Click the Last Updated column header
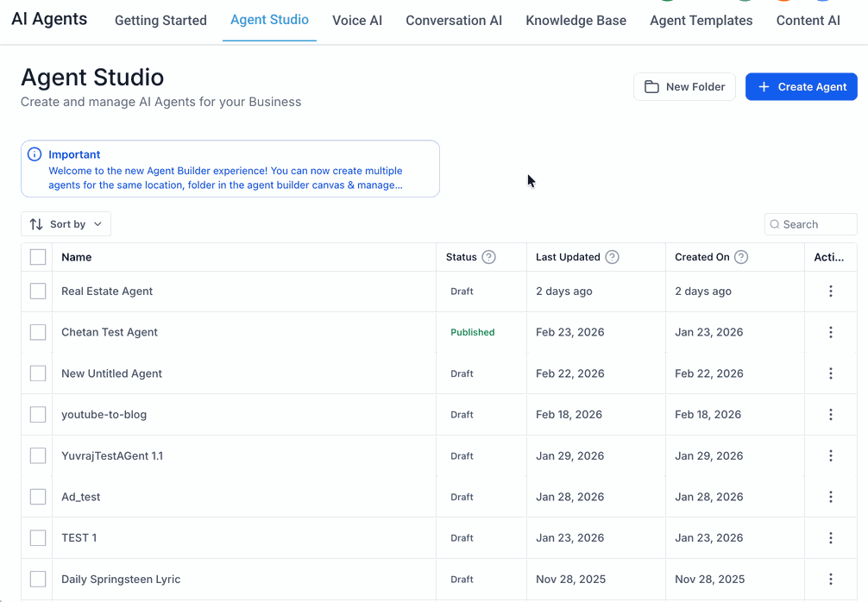Viewport: 868px width, 602px height. 568,257
